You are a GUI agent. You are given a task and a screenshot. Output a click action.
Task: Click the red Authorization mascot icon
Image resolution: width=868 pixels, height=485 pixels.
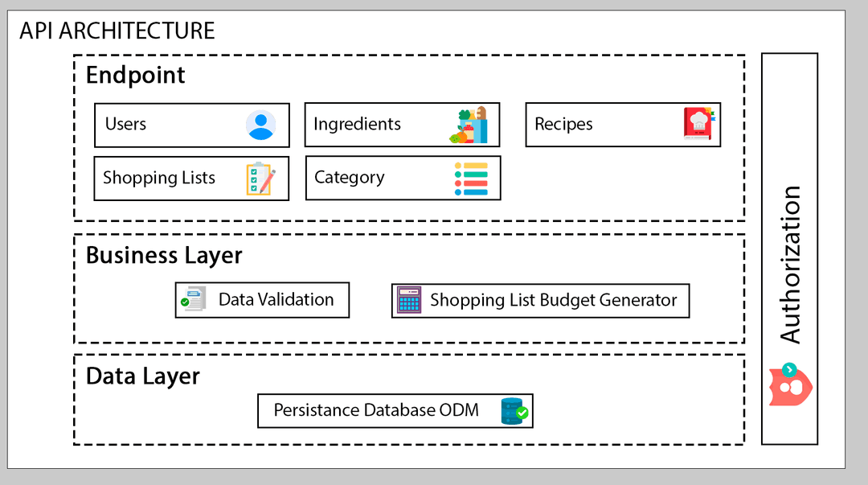(790, 384)
